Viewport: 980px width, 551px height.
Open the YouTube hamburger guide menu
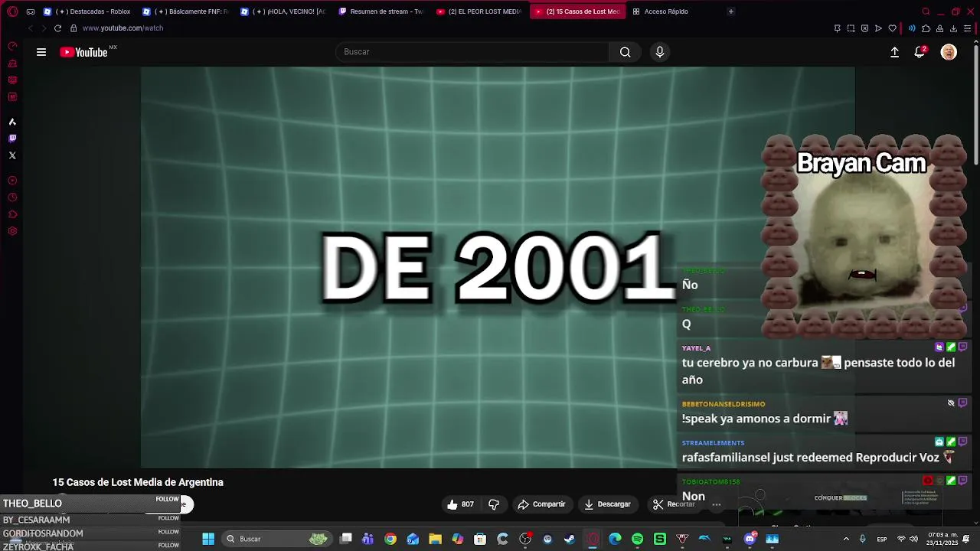coord(41,52)
